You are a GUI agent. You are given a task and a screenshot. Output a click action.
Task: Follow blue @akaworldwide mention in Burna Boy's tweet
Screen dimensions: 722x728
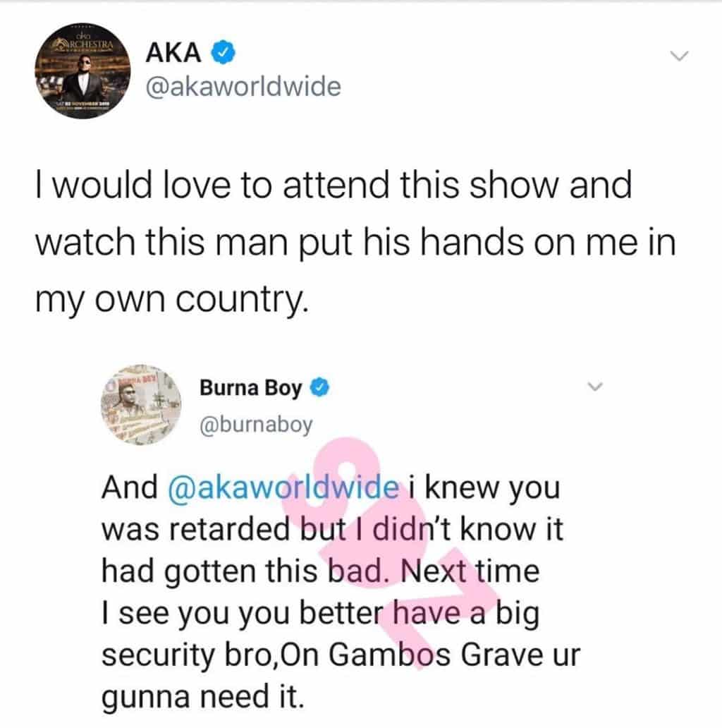283,487
